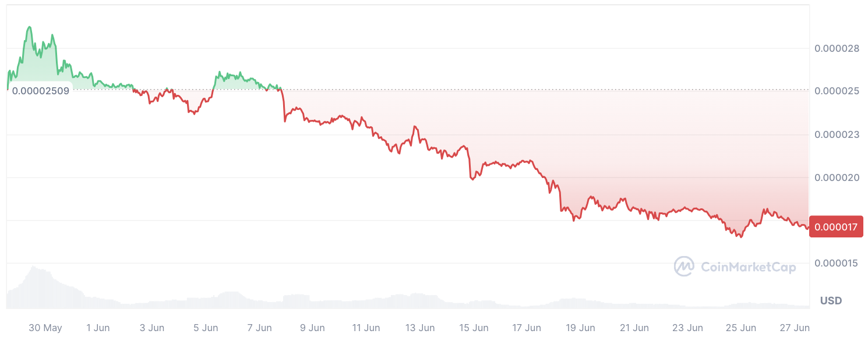The width and height of the screenshot is (868, 341).
Task: Select the 9 Jun date marker
Action: click(313, 328)
